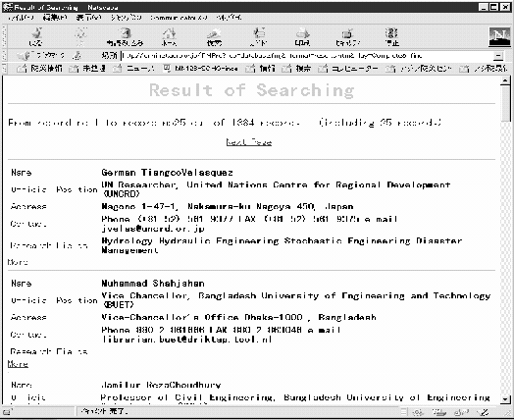514x420 pixels.
Task: Follow the Next Page link
Action: (249, 142)
